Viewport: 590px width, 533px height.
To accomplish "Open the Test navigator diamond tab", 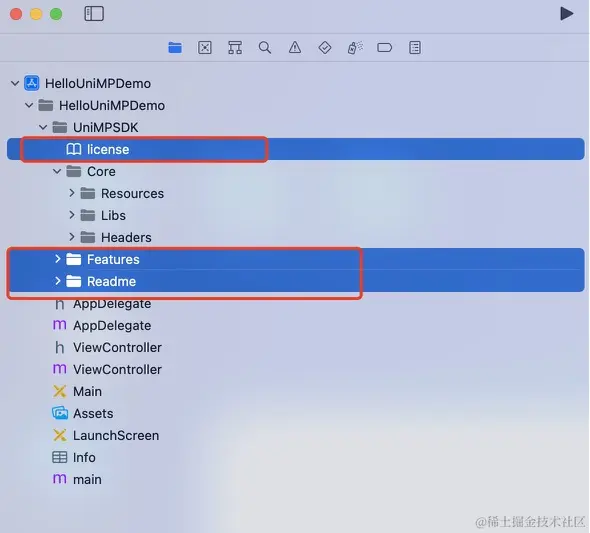I will [325, 48].
